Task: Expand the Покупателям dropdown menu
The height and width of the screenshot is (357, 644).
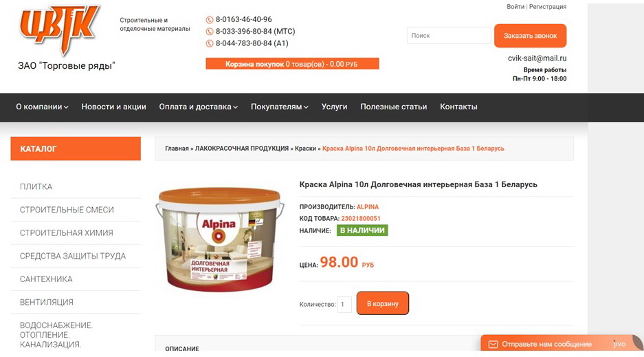Action: 279,107
